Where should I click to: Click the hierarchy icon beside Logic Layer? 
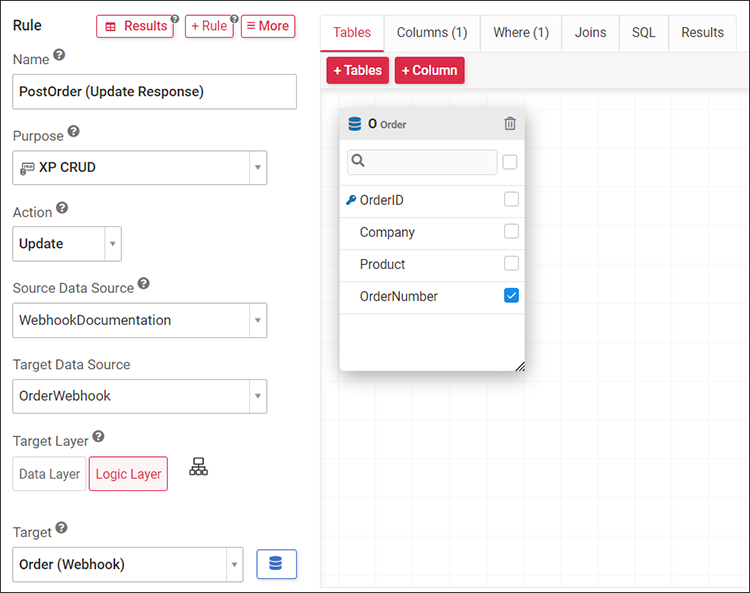click(199, 467)
